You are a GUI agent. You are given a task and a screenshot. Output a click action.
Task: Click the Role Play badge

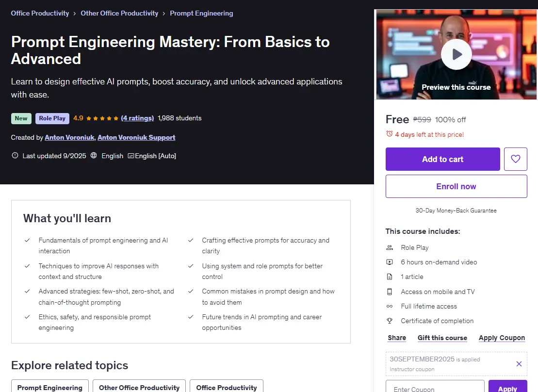click(x=52, y=118)
